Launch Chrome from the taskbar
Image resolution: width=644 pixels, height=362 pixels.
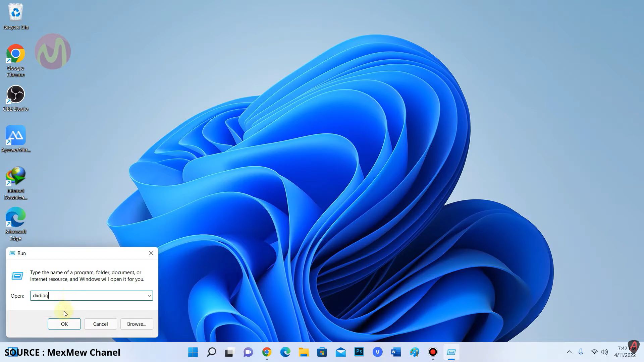point(267,352)
